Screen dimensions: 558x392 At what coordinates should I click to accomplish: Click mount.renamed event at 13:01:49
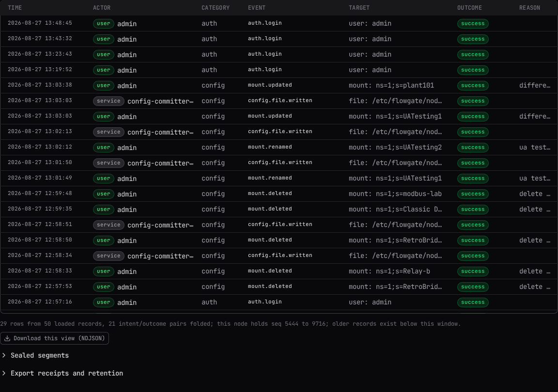(x=270, y=178)
